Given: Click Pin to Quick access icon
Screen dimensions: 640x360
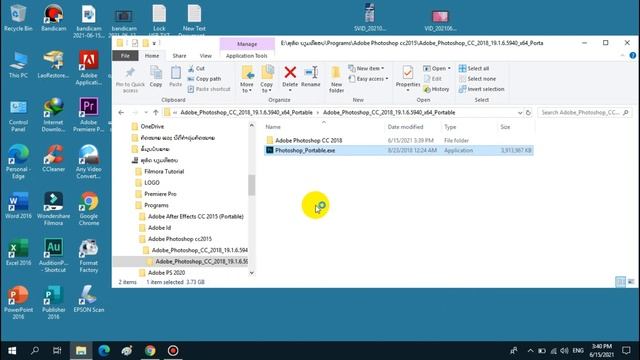Looking at the screenshot, I should (130, 73).
